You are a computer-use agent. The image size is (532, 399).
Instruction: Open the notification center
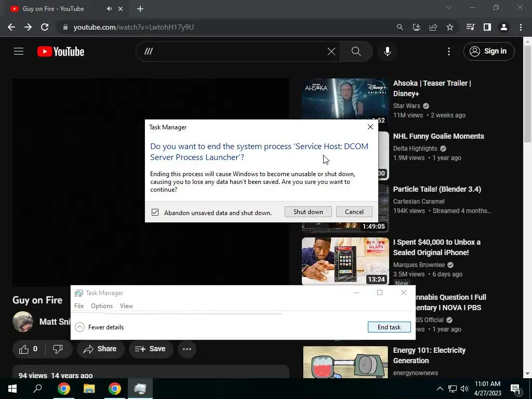tap(516, 389)
